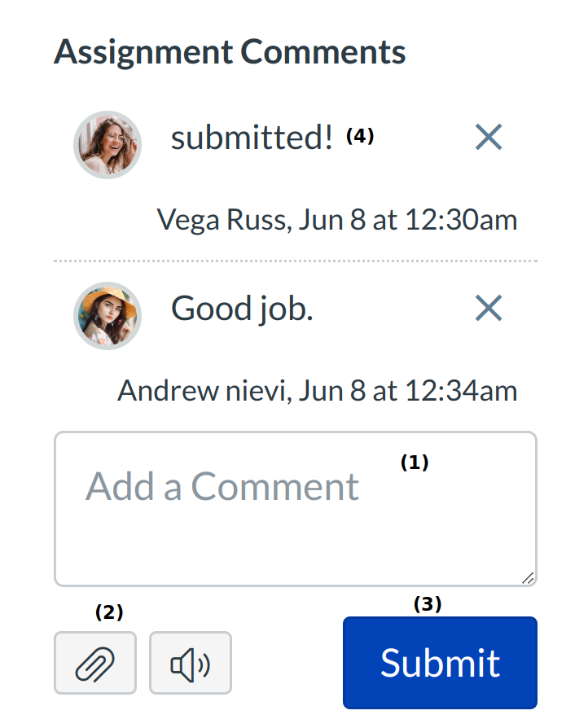The width and height of the screenshot is (588, 728).
Task: Click the dotted divider between comments
Action: (295, 261)
